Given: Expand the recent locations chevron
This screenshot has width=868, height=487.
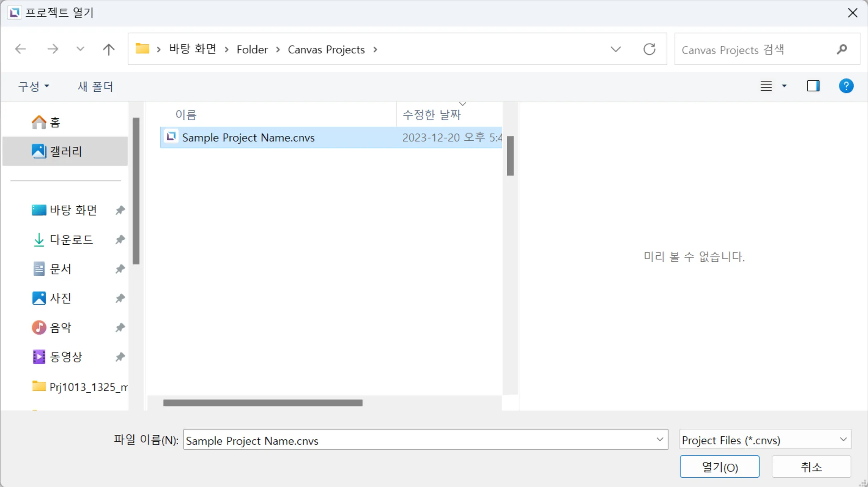Looking at the screenshot, I should coord(80,49).
